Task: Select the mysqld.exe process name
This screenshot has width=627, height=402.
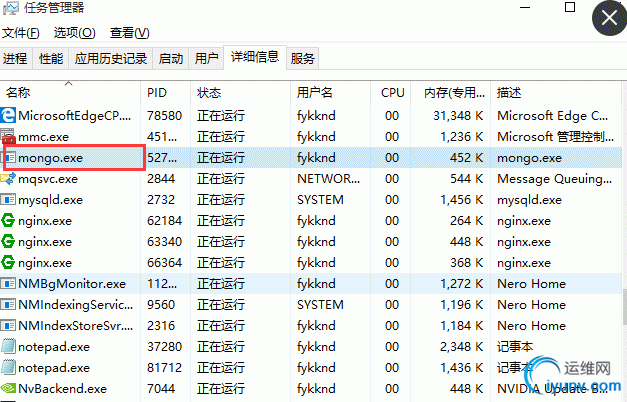Action: click(50, 200)
